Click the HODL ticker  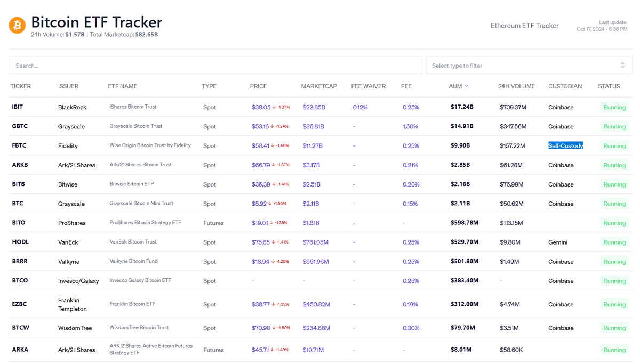coord(20,242)
